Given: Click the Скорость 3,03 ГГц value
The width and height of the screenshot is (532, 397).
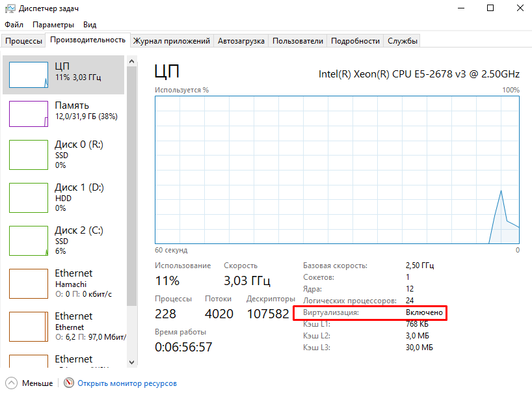Looking at the screenshot, I should (x=247, y=281).
